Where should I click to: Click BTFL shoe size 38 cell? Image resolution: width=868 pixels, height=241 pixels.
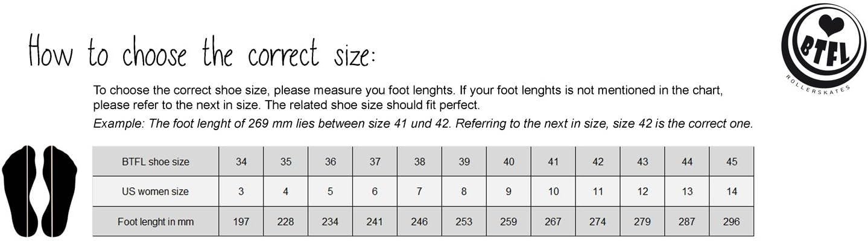(419, 161)
